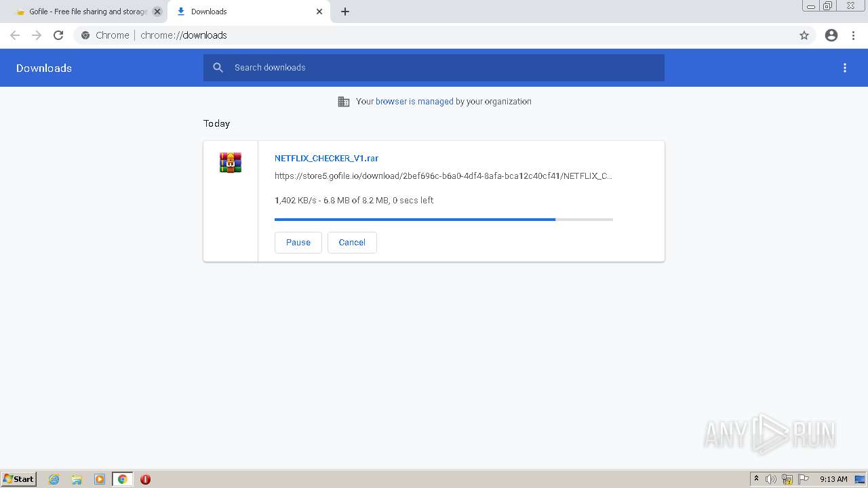Click the search magnifier icon in Downloads
Image resolution: width=868 pixels, height=488 pixels.
[x=218, y=68]
